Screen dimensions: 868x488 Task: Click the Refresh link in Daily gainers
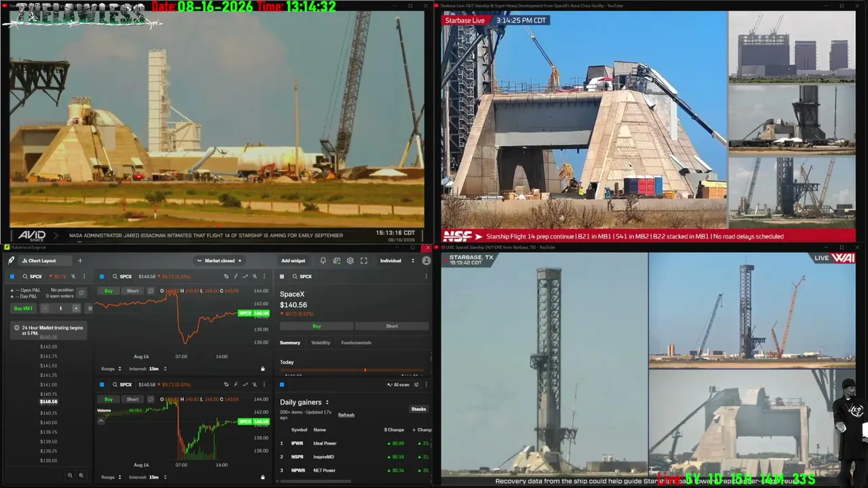346,415
